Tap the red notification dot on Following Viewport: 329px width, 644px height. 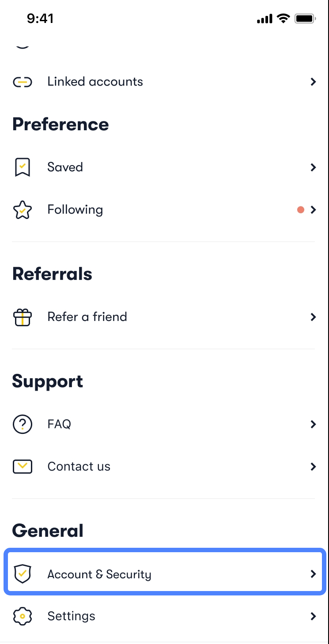pyautogui.click(x=301, y=210)
